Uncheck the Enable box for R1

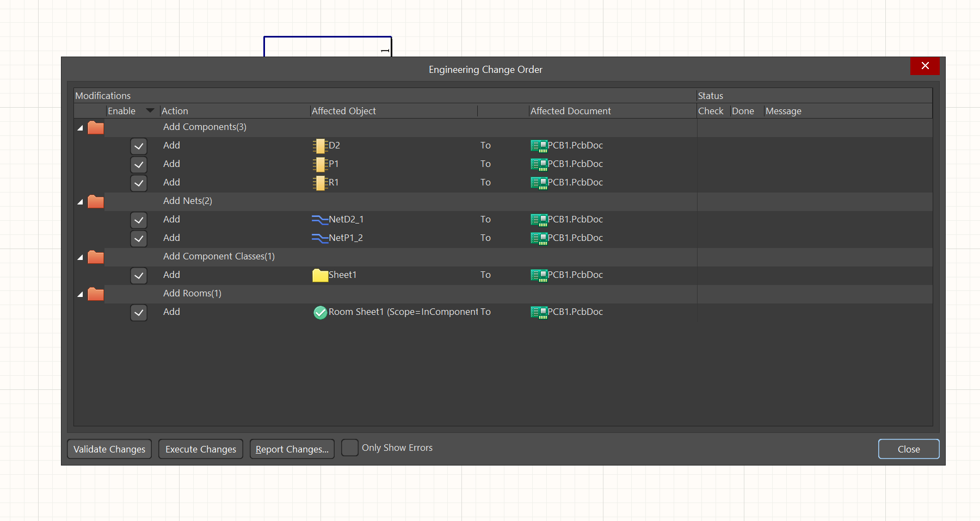pos(139,183)
